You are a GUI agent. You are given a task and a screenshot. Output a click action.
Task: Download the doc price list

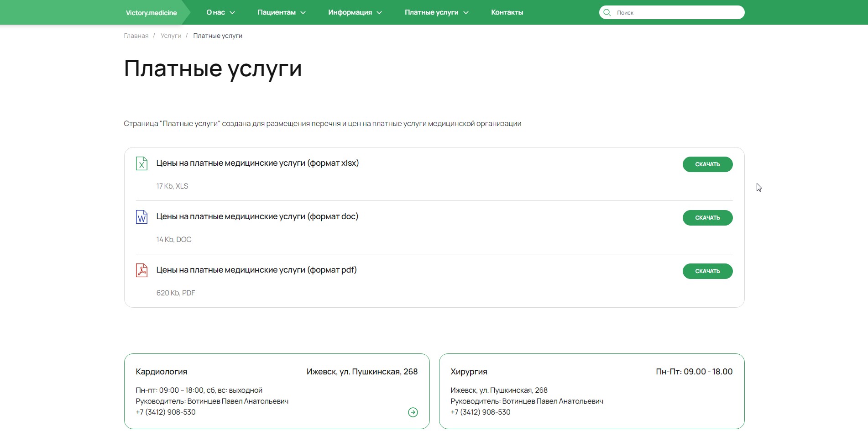coord(707,218)
